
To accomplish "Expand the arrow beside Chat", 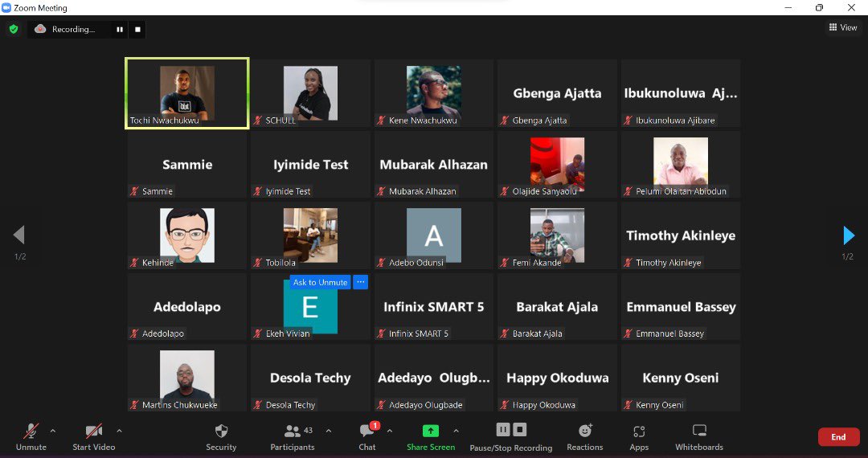I will point(390,431).
